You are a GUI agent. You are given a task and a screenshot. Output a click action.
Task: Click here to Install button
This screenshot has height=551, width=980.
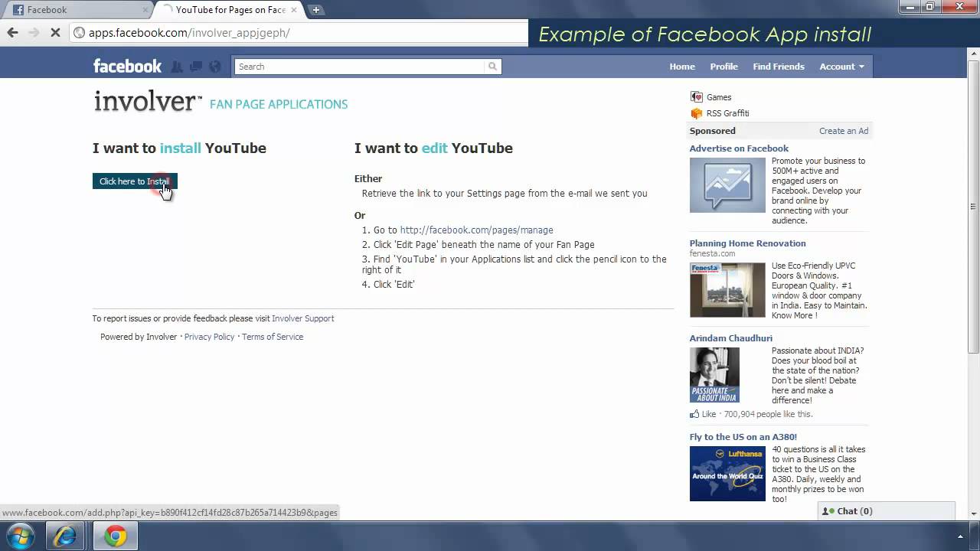[x=135, y=181]
